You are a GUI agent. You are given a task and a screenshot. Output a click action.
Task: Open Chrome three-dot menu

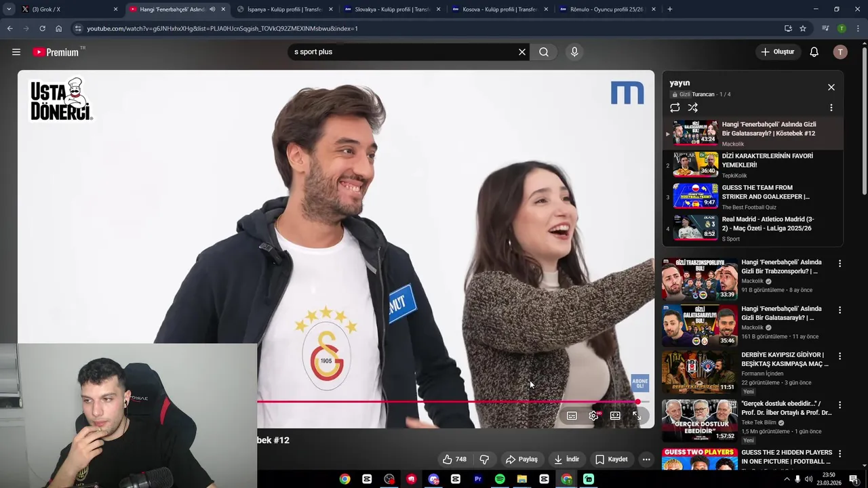point(858,28)
